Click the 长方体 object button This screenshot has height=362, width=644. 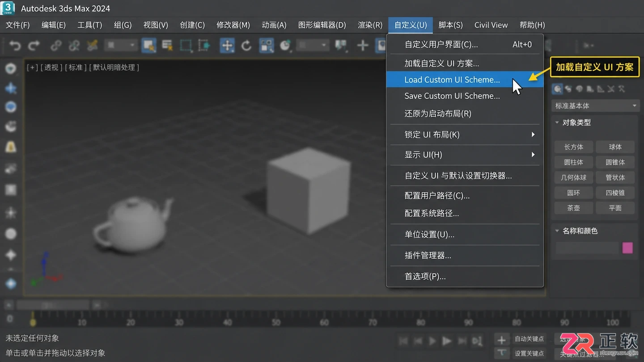[574, 147]
